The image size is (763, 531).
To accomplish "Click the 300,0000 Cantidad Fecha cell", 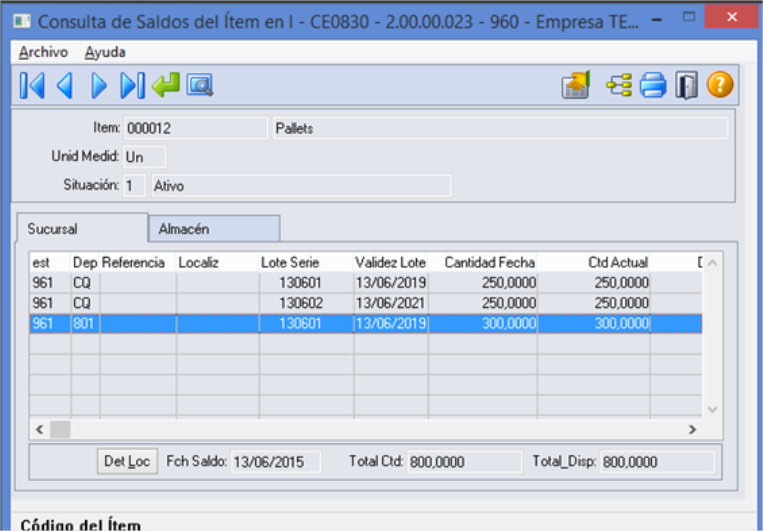I will coord(483,324).
